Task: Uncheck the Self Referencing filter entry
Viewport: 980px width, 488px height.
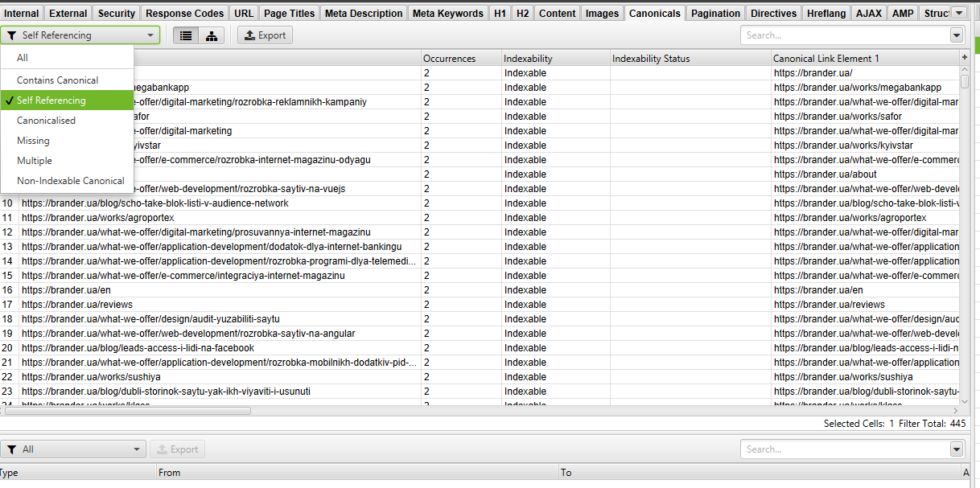Action: [51, 100]
